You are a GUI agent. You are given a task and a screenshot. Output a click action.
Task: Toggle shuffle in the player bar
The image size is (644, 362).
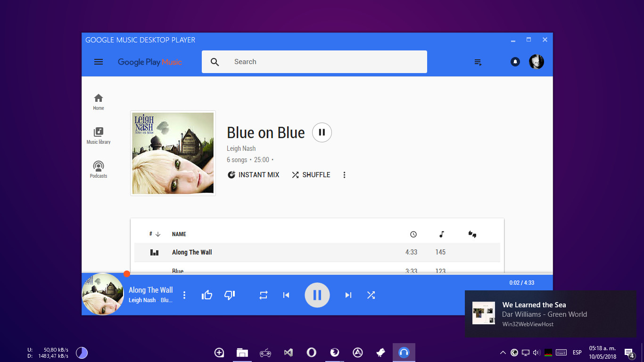tap(371, 295)
